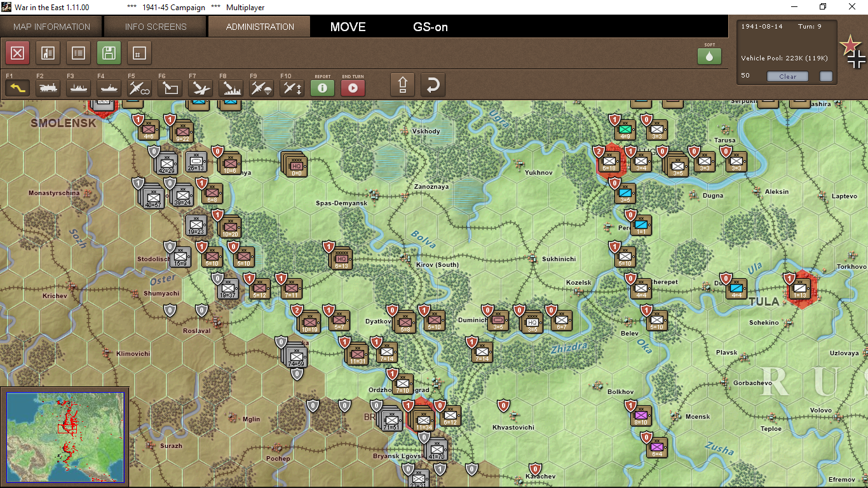Open the green Report info button
Viewport: 868px width, 488px height.
point(322,88)
